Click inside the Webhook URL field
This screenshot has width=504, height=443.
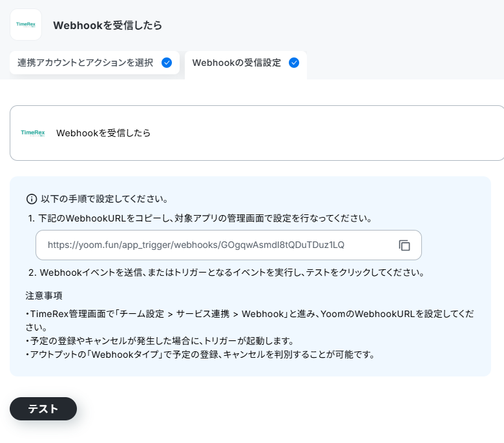click(229, 245)
